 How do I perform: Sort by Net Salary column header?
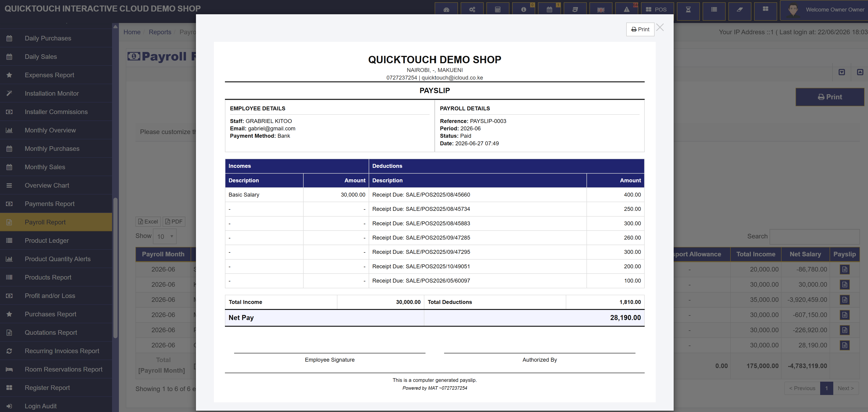pos(805,254)
